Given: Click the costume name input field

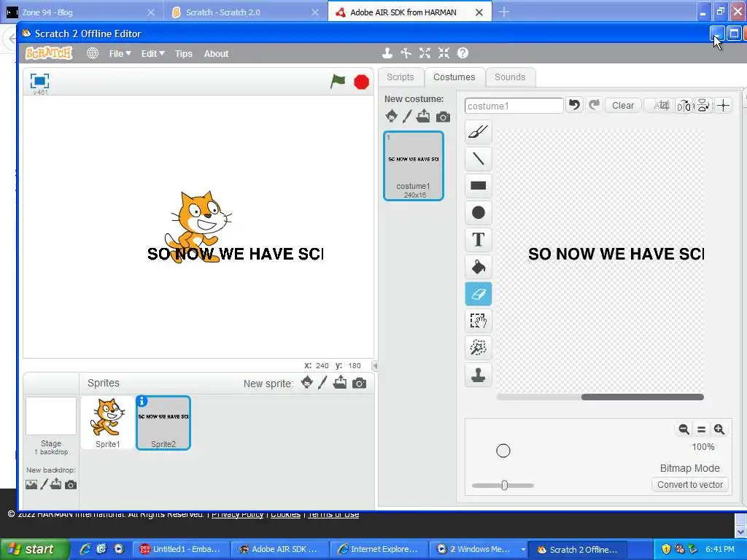Looking at the screenshot, I should click(514, 106).
